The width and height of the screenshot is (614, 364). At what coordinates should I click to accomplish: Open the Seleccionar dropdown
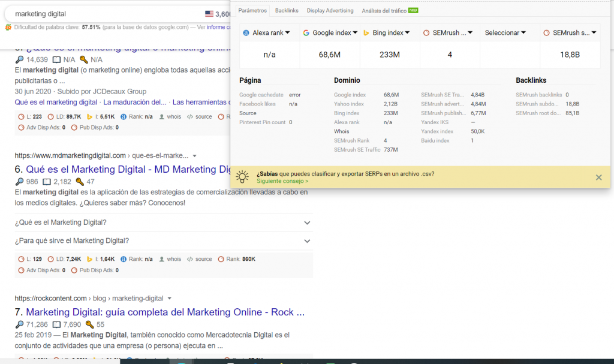pyautogui.click(x=505, y=33)
